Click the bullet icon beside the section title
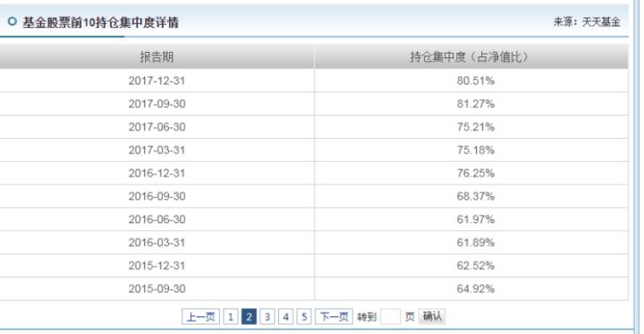The image size is (644, 334). click(13, 21)
